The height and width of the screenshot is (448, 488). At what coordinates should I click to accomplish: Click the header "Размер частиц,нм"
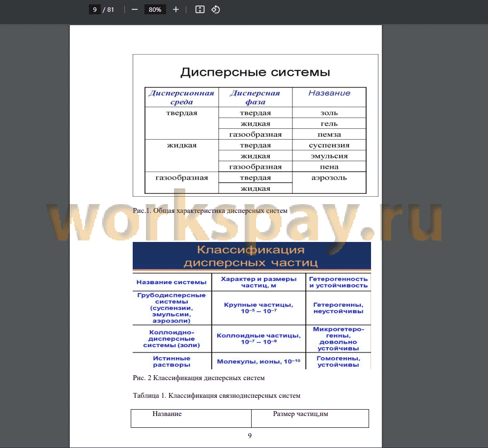(301, 414)
